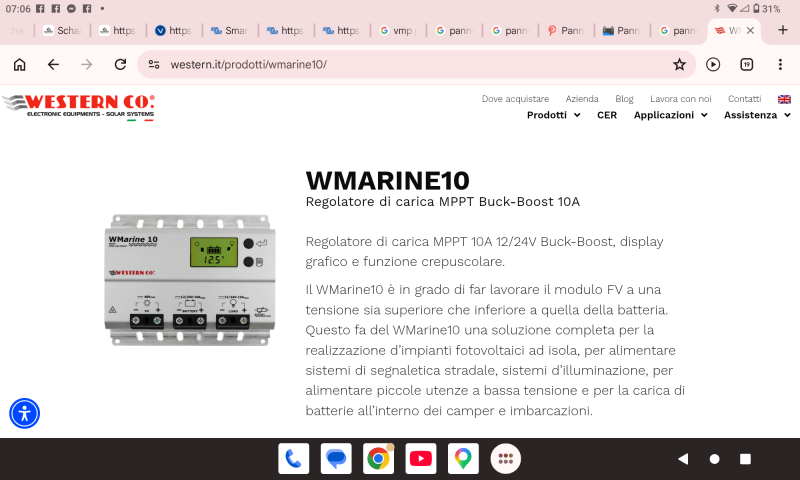800x480 pixels.
Task: Open the Blog link
Action: pyautogui.click(x=624, y=99)
